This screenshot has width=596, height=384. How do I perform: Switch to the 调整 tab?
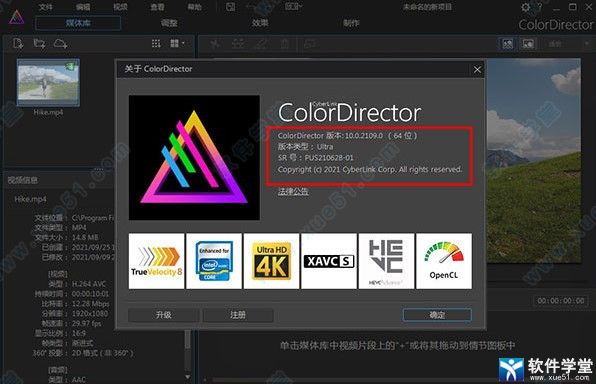tap(169, 23)
